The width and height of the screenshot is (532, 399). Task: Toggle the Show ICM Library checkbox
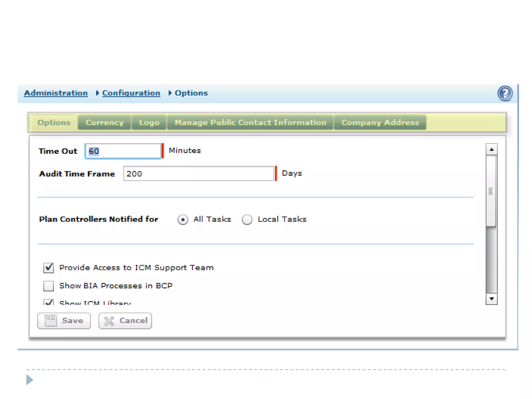[49, 302]
